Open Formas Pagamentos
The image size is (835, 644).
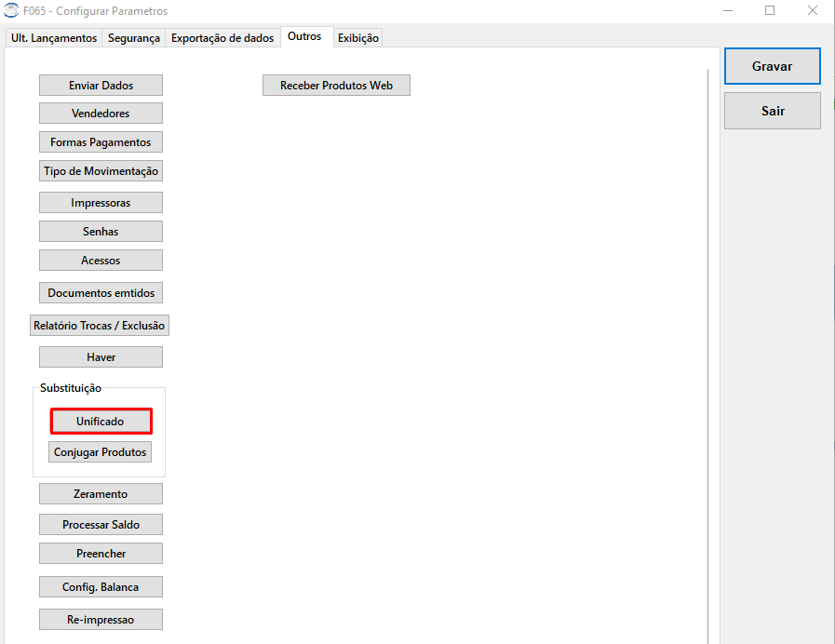(x=101, y=142)
